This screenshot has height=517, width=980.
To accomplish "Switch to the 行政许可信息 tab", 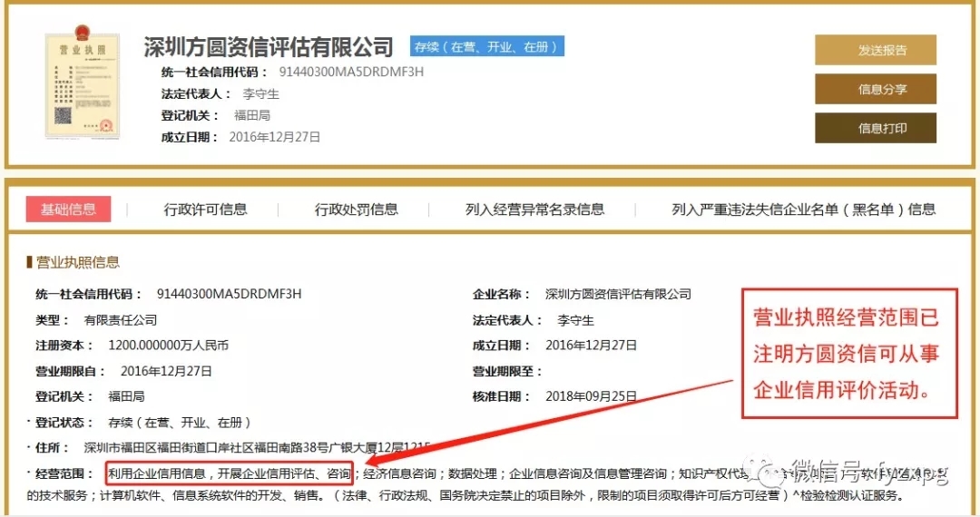I will 205,210.
